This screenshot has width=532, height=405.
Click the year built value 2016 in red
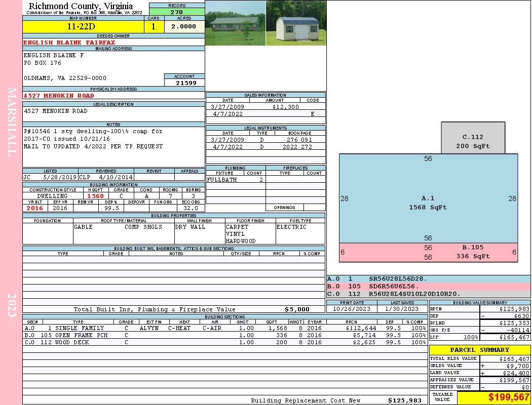coord(35,208)
